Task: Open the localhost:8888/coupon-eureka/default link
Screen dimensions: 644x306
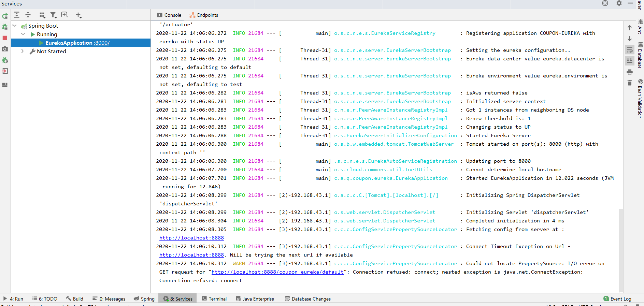Action: click(277, 272)
